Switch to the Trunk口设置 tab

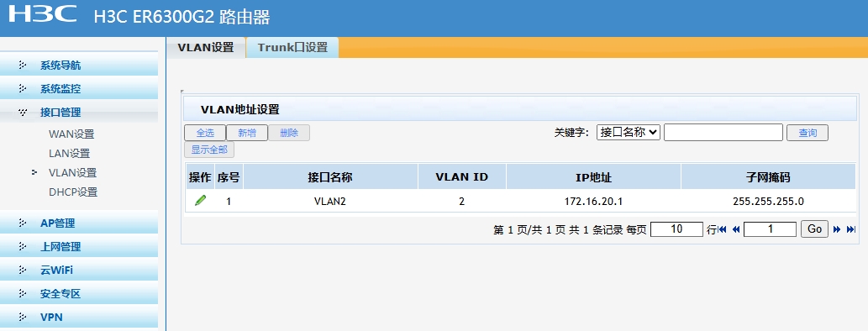click(292, 48)
